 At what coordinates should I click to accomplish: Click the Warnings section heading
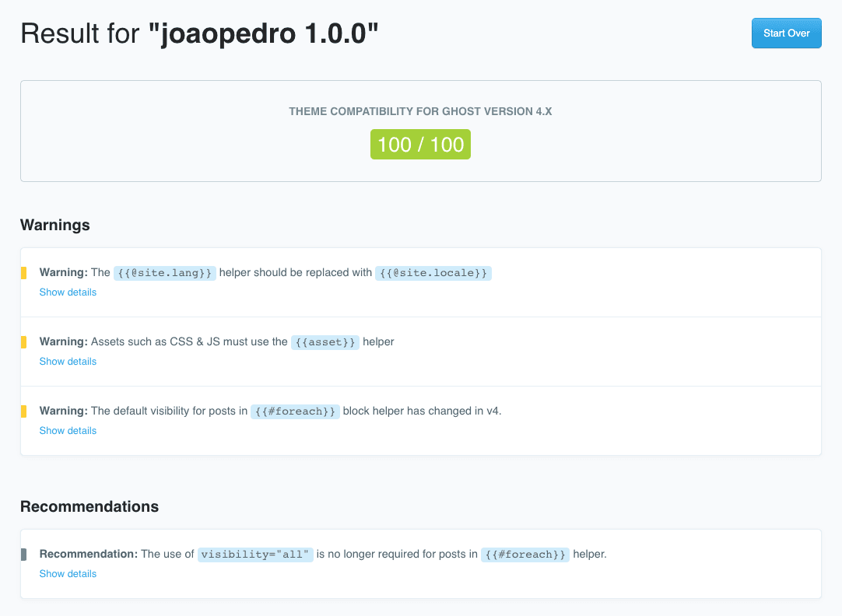click(x=55, y=226)
